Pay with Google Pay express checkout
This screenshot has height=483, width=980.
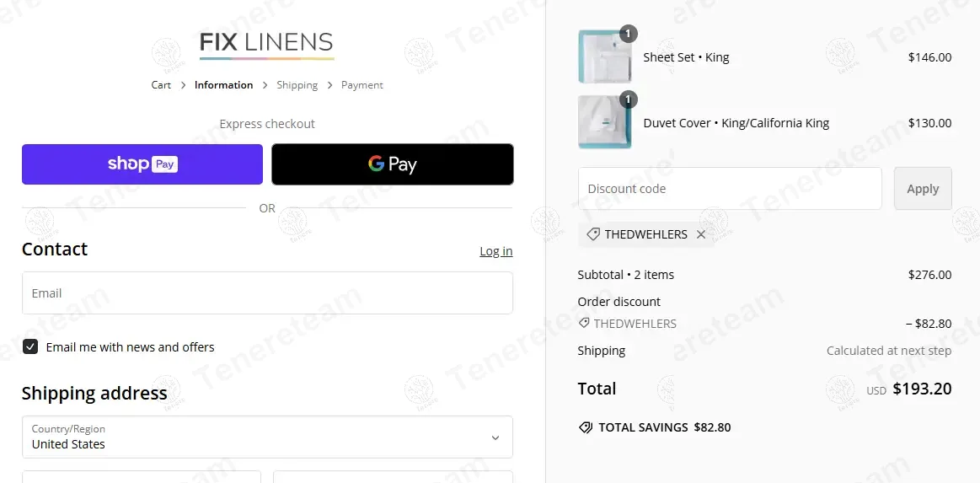[x=393, y=164]
